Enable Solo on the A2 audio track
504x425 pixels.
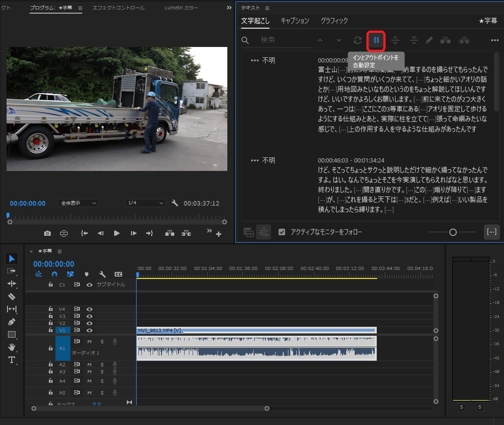tap(102, 364)
